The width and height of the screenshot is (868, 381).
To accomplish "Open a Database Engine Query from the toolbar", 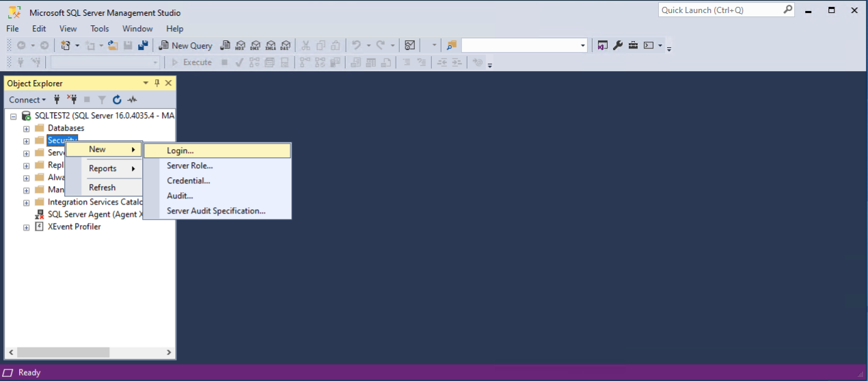I will [x=225, y=45].
